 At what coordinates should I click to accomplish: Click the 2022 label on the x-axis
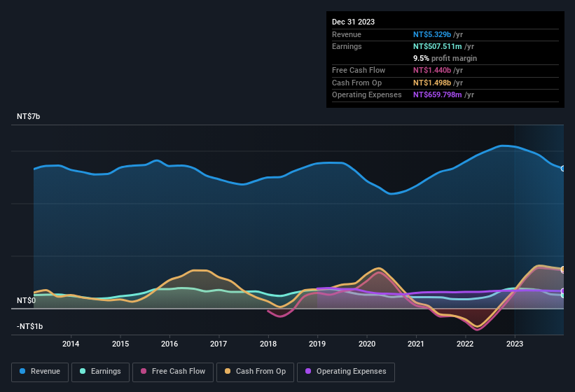(465, 344)
